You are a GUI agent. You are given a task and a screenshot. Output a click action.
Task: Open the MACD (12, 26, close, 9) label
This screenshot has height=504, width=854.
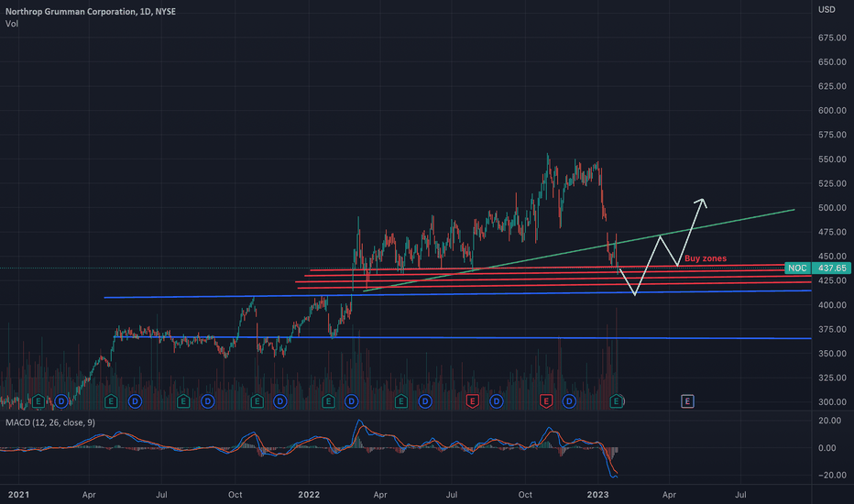coord(50,422)
